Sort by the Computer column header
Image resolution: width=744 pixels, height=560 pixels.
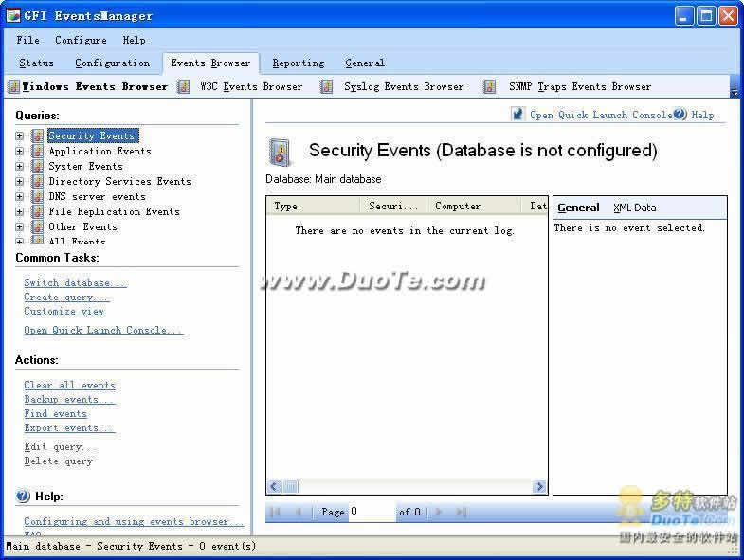[x=473, y=206]
